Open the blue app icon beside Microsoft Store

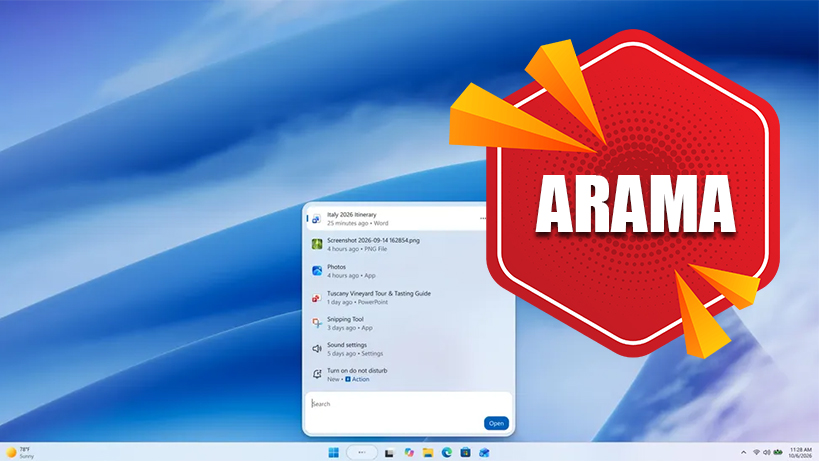pos(484,453)
